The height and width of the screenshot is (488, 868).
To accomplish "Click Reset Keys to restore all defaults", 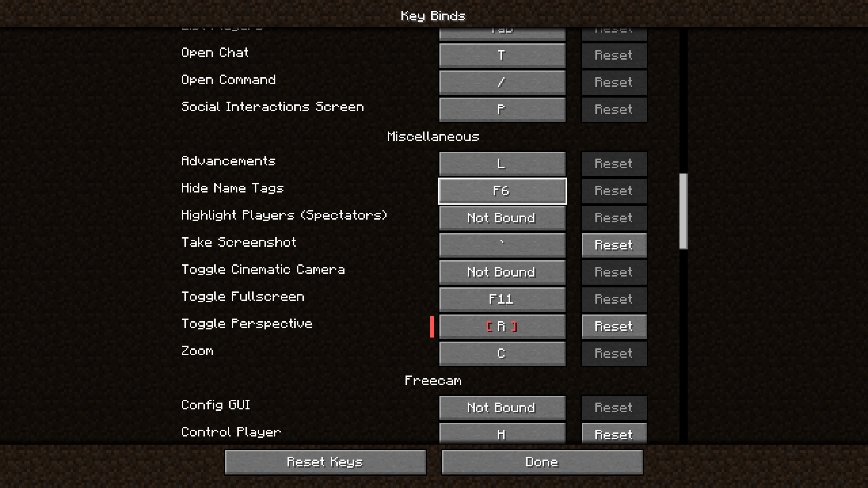I will click(325, 462).
